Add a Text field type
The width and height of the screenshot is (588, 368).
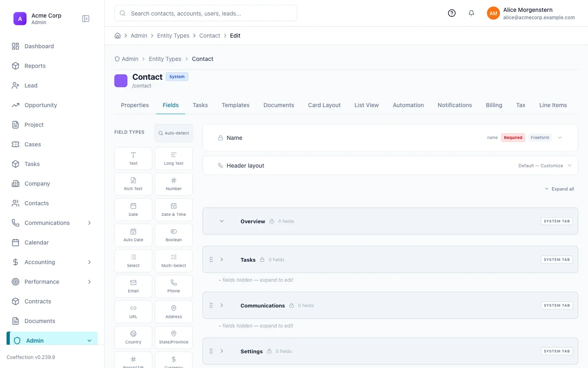133,159
